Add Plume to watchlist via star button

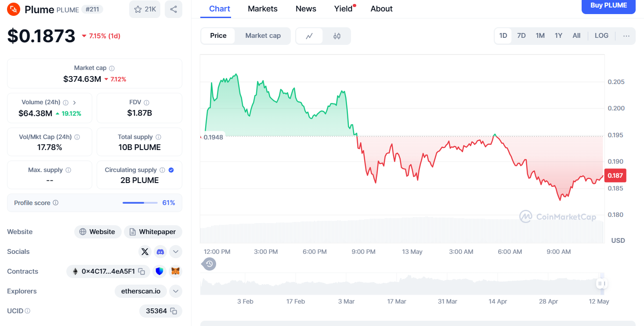point(145,9)
